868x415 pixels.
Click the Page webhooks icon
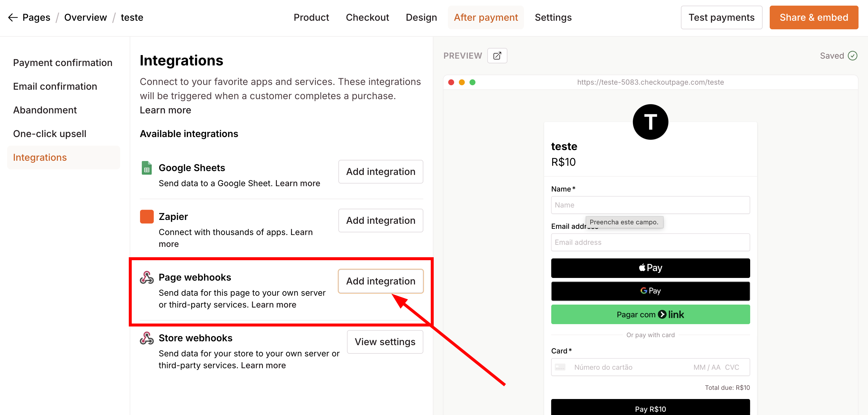[147, 277]
